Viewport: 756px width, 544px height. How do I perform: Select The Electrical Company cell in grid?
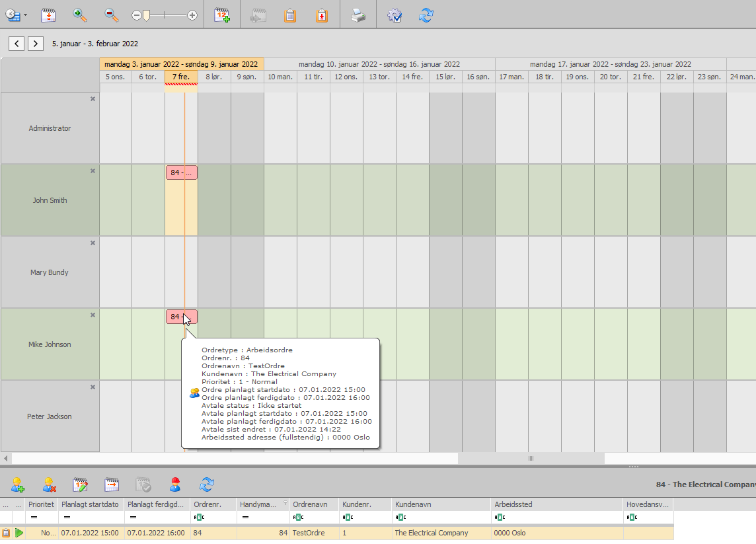441,533
